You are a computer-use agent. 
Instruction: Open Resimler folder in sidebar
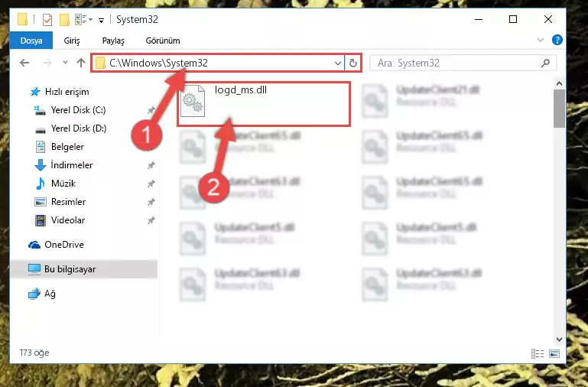[x=68, y=202]
